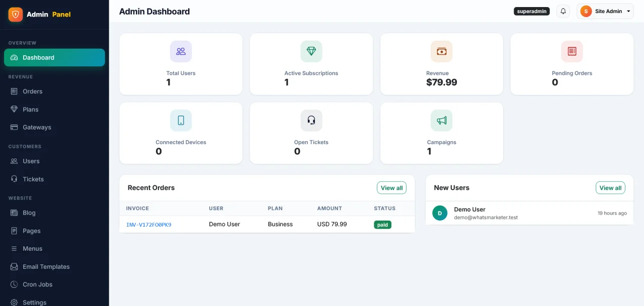The height and width of the screenshot is (306, 644).
Task: Click the Business plan cell
Action: 280,224
